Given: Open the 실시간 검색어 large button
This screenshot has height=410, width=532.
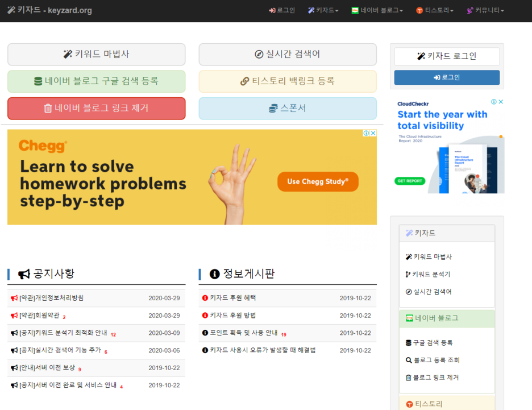Looking at the screenshot, I should 288,54.
